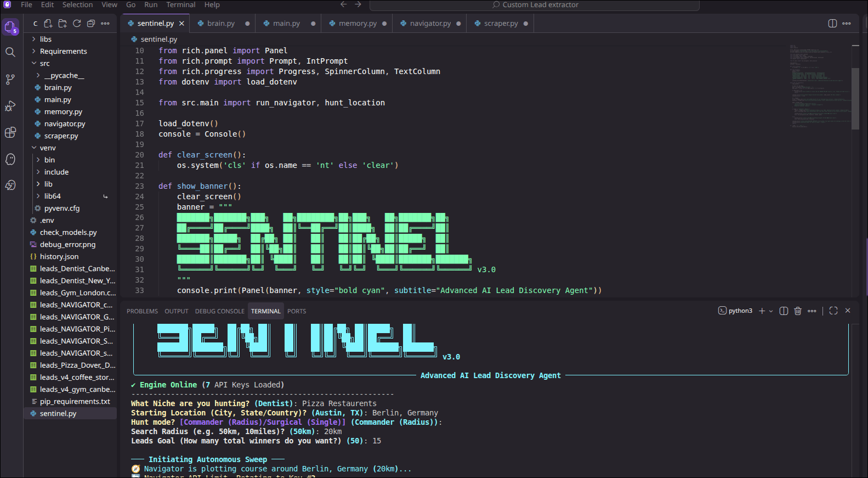Refresh the explorer file tree
Viewport: 868px width, 478px height.
(77, 24)
